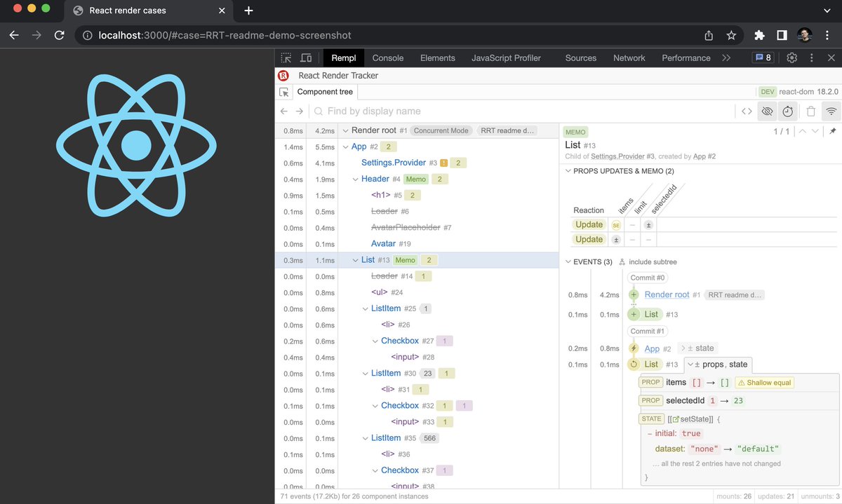Reload the page in Chrome

coord(60,35)
